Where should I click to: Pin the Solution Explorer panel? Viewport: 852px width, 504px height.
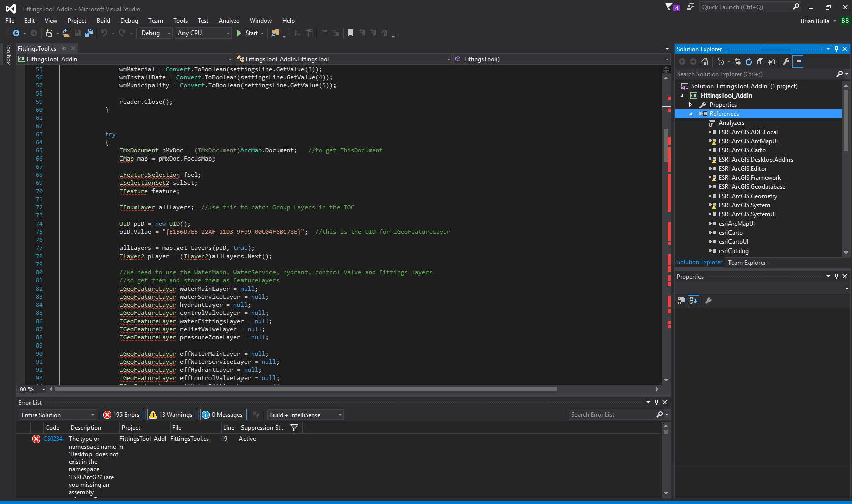836,49
